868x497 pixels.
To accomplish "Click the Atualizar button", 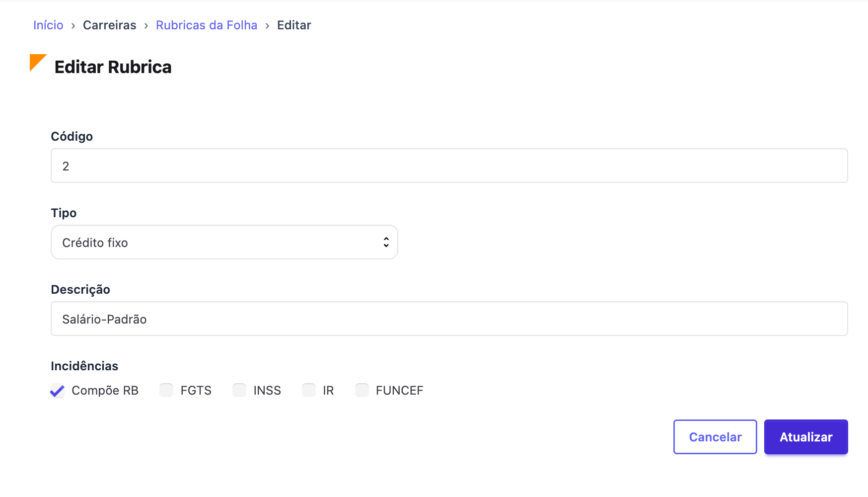I will 806,437.
